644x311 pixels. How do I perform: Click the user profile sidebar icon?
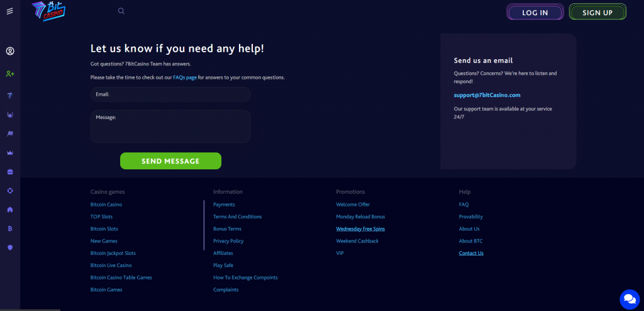point(10,52)
